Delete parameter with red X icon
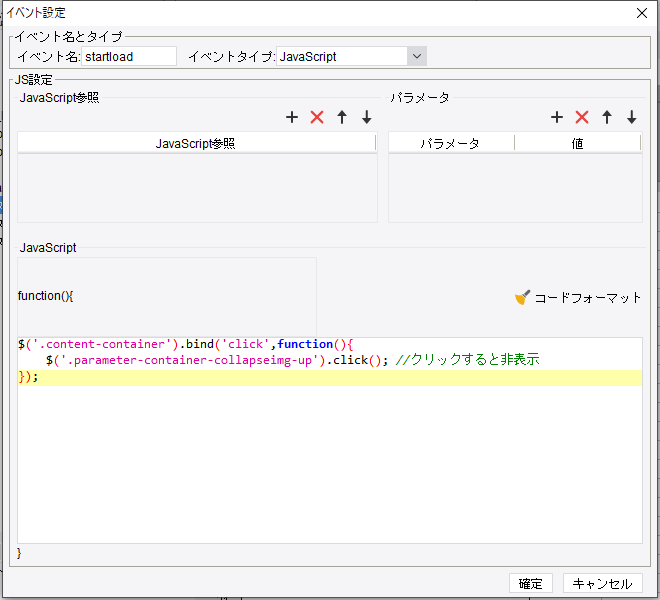This screenshot has width=660, height=600. pos(582,117)
